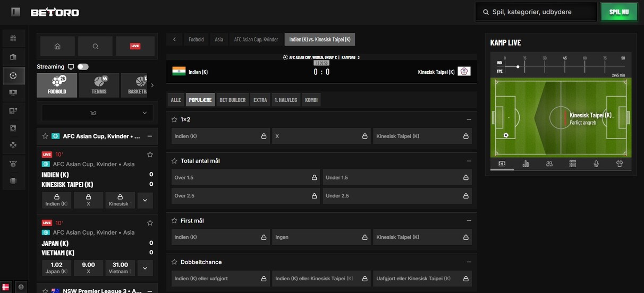Click the help question mark icon
The image size is (644, 293).
click(x=21, y=287)
